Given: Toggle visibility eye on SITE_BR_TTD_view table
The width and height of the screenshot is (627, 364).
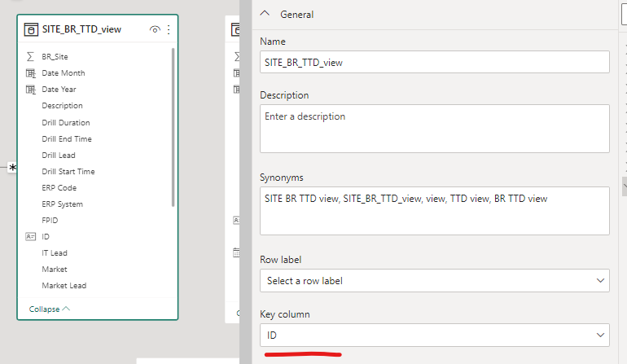Looking at the screenshot, I should click(155, 29).
